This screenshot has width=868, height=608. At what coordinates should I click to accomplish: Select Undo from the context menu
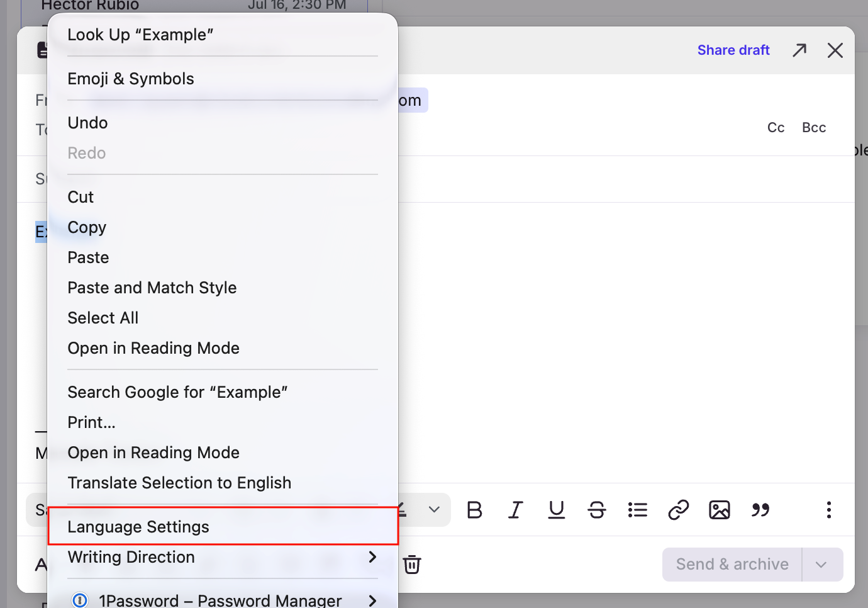(x=223, y=123)
